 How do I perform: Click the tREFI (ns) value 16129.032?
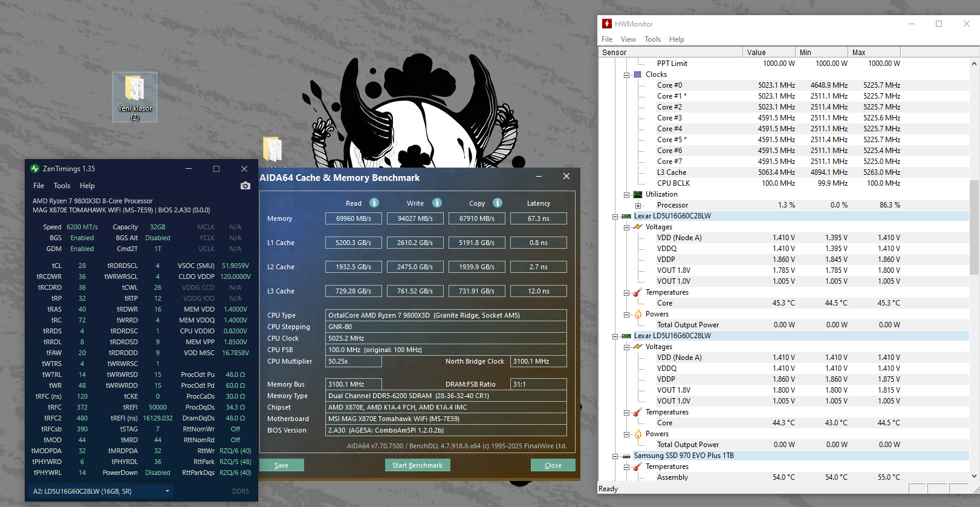[158, 418]
